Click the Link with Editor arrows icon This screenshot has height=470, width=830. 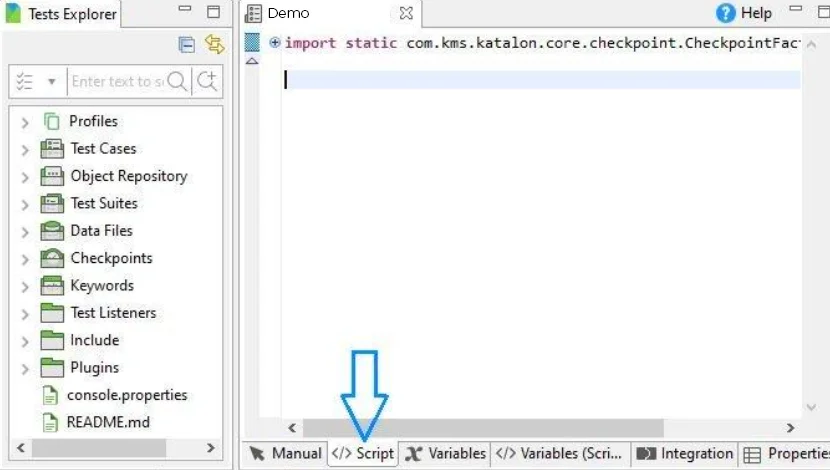point(213,44)
